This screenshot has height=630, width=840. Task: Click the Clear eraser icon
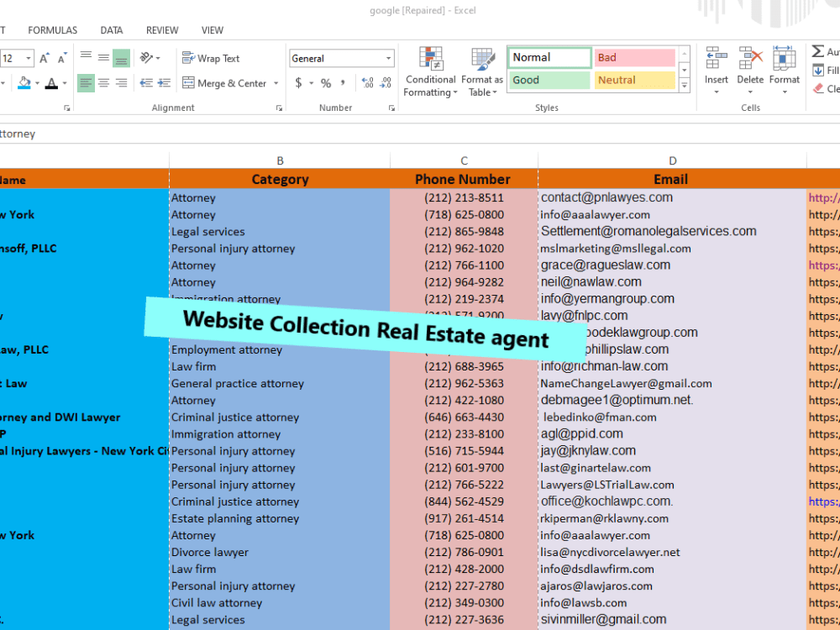[x=818, y=88]
